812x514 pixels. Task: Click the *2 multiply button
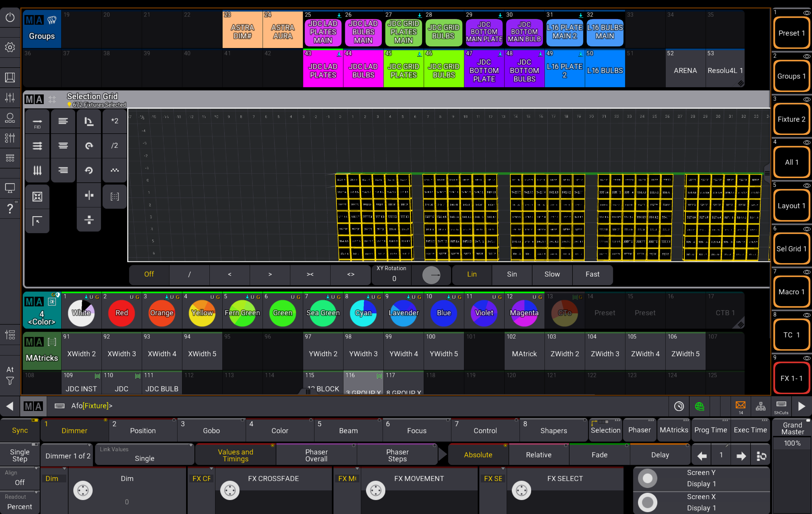pos(115,121)
